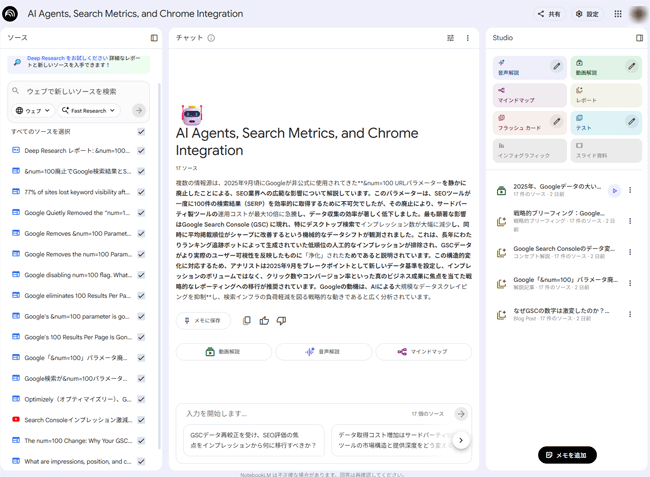Open source Google Removes &num=100 Paramet...
The height and width of the screenshot is (477, 650).
click(x=78, y=233)
